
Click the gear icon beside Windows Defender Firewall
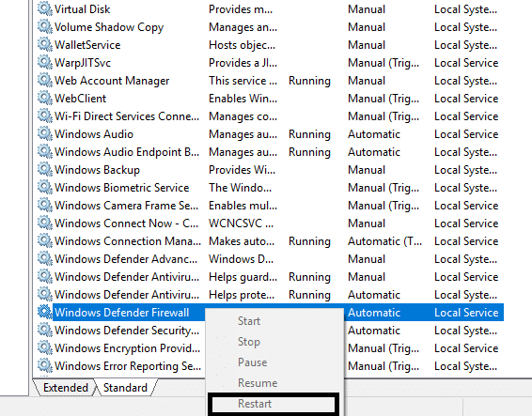click(44, 313)
